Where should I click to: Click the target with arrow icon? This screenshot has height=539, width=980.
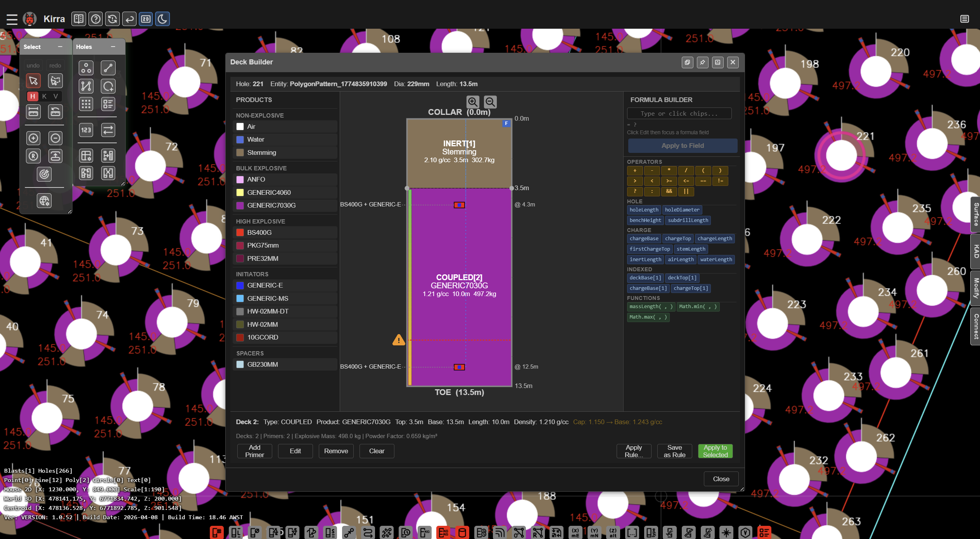click(x=44, y=174)
